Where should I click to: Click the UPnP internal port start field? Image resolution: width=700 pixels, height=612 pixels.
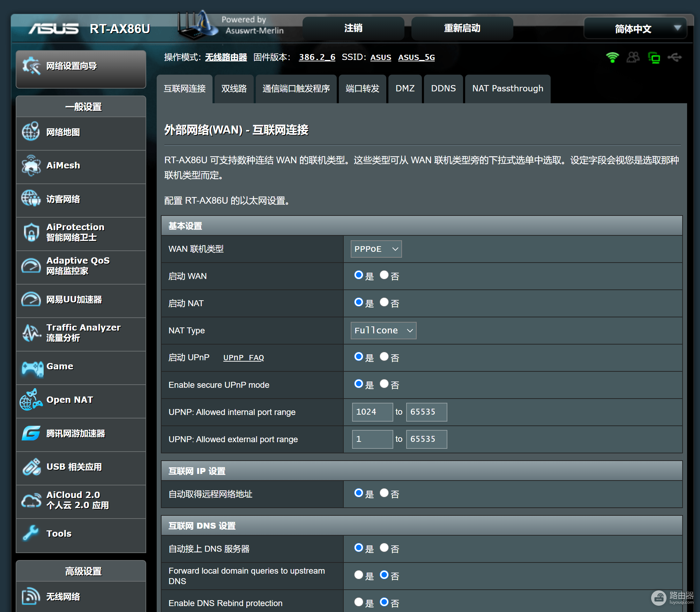(372, 412)
